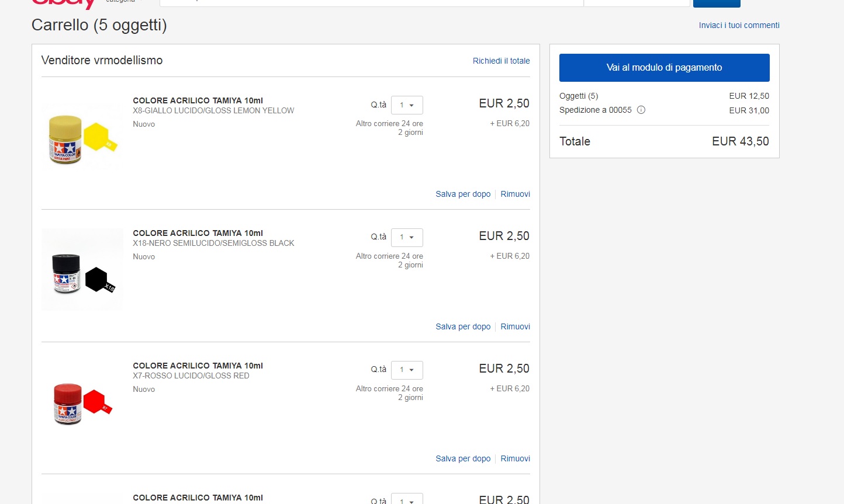Click Vai al modulo di pagamento button
This screenshot has height=504, width=844.
pyautogui.click(x=665, y=68)
